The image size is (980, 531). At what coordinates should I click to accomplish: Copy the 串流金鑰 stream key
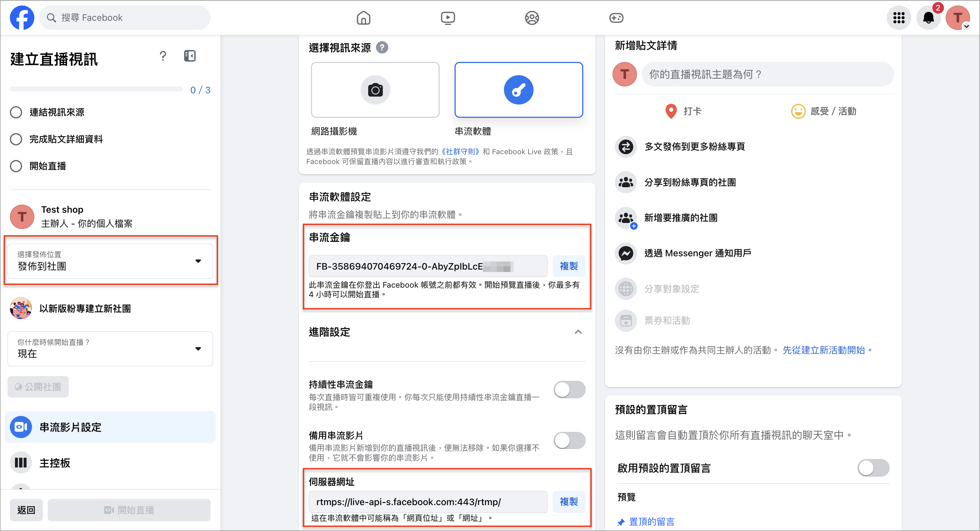click(569, 266)
